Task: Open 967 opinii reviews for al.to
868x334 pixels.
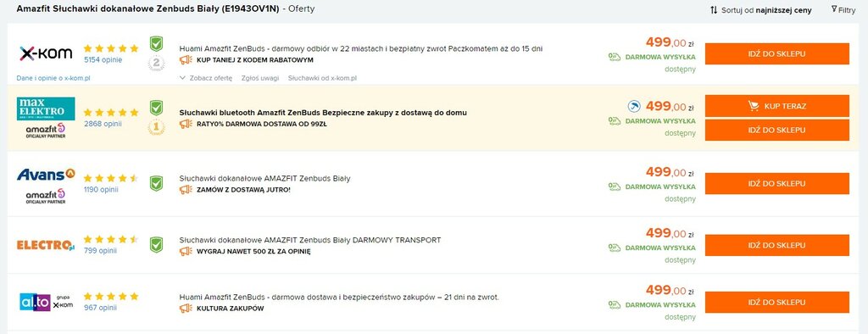Action: click(100, 308)
